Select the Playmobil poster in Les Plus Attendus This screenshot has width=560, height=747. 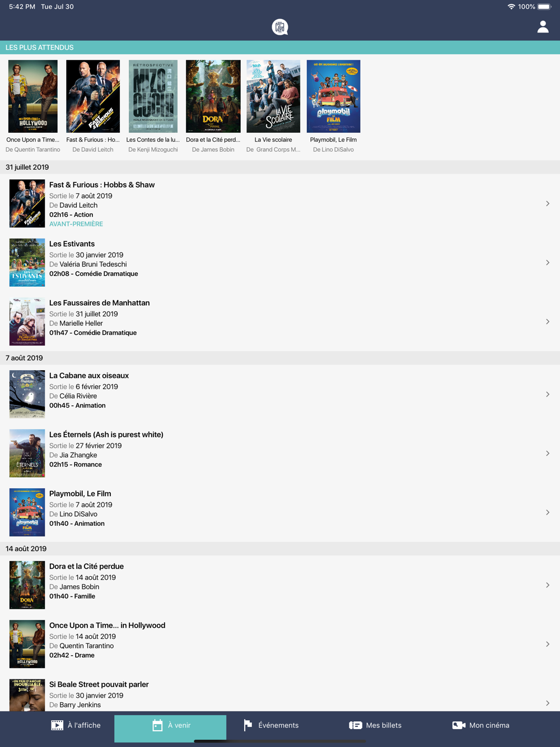[333, 96]
